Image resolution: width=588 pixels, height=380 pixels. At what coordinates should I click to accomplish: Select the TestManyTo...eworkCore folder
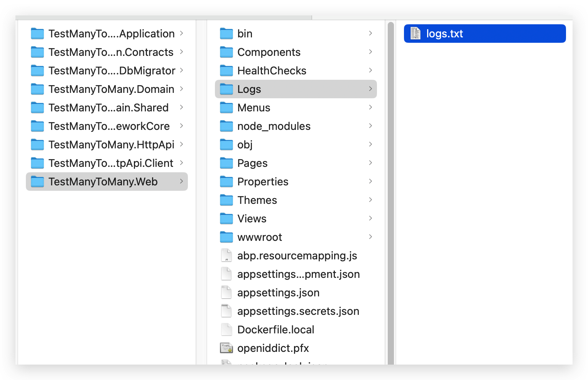coord(109,126)
